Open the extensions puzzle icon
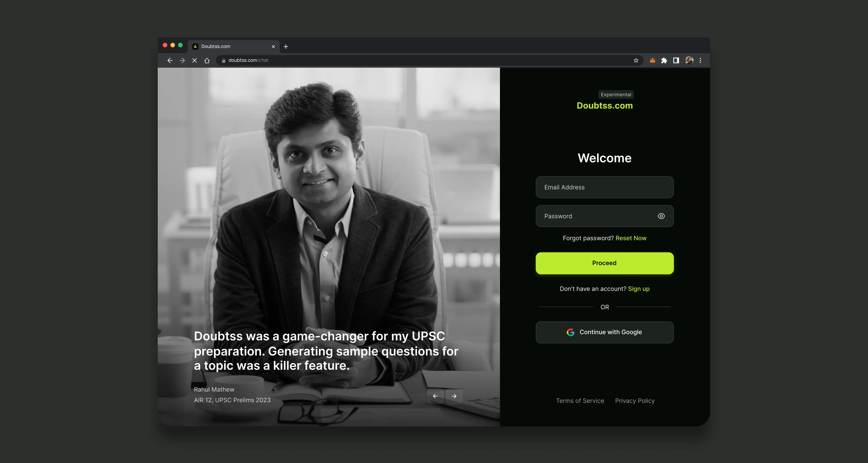Screen dimensions: 868x463 [x=664, y=61]
